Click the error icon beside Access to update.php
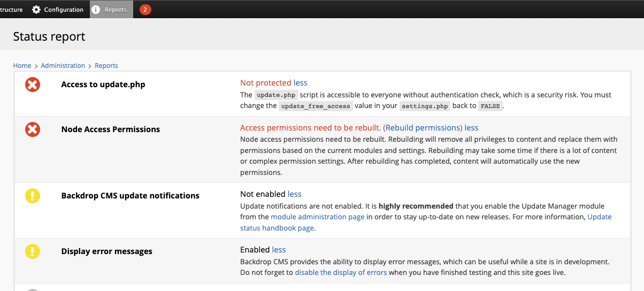 [x=33, y=85]
